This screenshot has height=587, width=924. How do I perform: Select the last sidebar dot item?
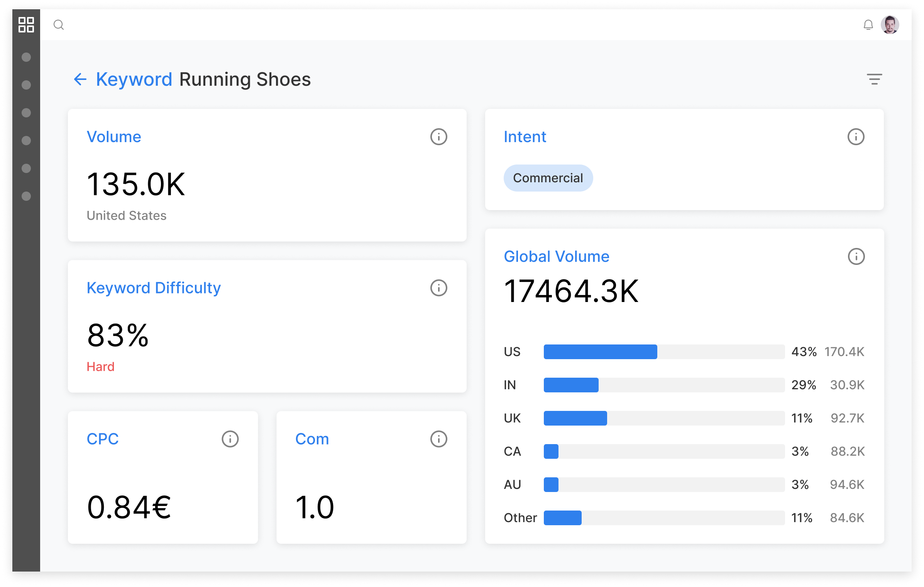click(x=26, y=196)
